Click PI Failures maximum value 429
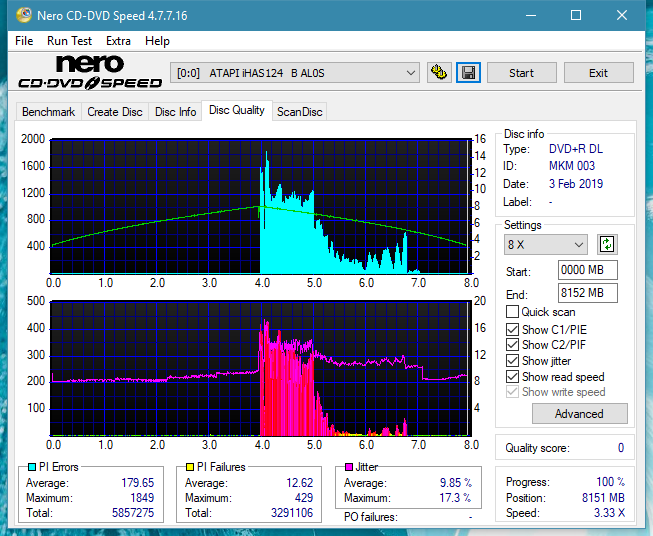 pyautogui.click(x=304, y=498)
